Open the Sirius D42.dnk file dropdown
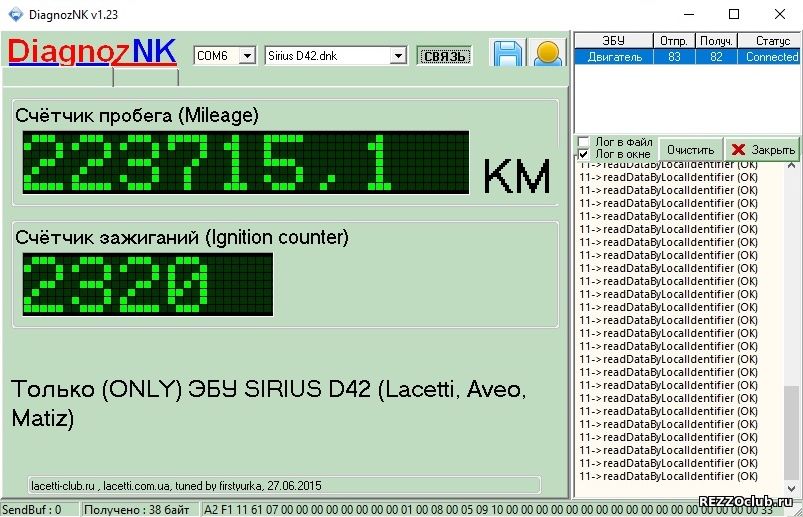 click(x=398, y=56)
